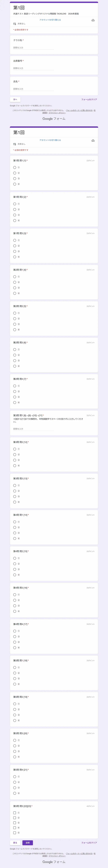
Task: Select option ① for 第1問 問1 [1]
Action: pyautogui.click(x=15, y=168)
